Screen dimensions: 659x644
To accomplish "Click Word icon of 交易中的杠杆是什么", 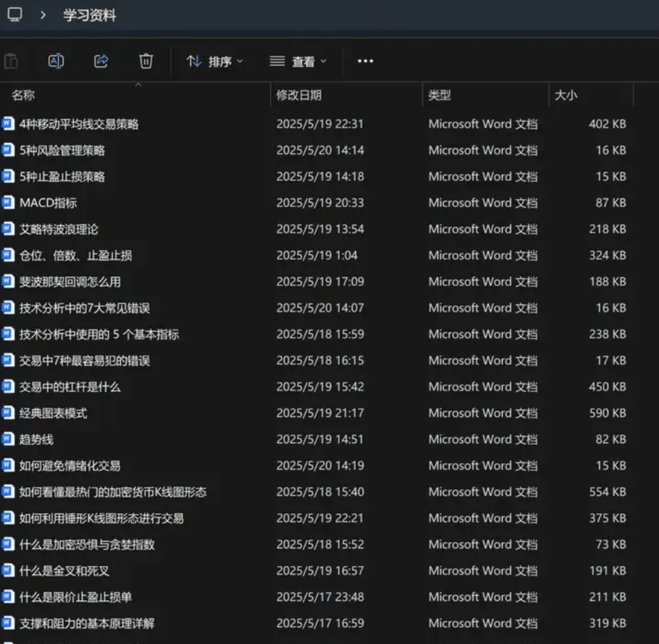I will (x=8, y=387).
